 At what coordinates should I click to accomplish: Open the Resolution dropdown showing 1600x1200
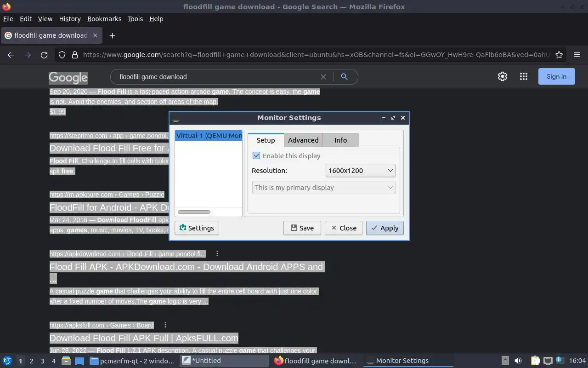[x=361, y=171]
